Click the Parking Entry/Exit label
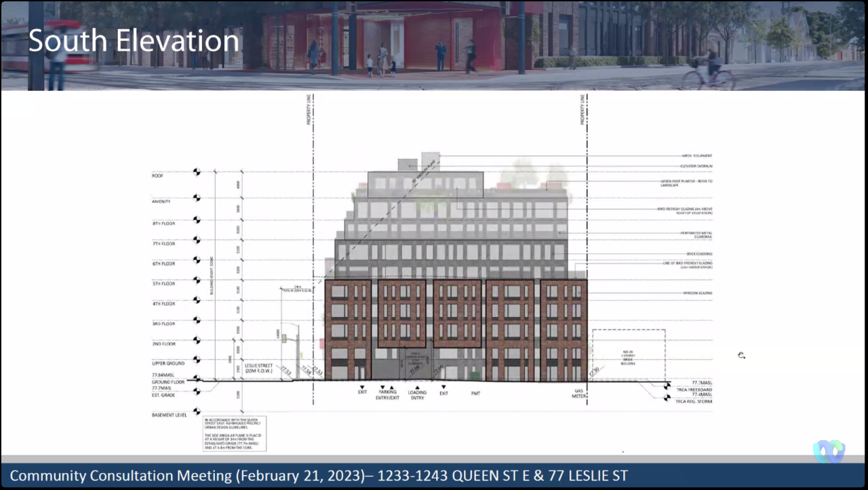 point(388,395)
